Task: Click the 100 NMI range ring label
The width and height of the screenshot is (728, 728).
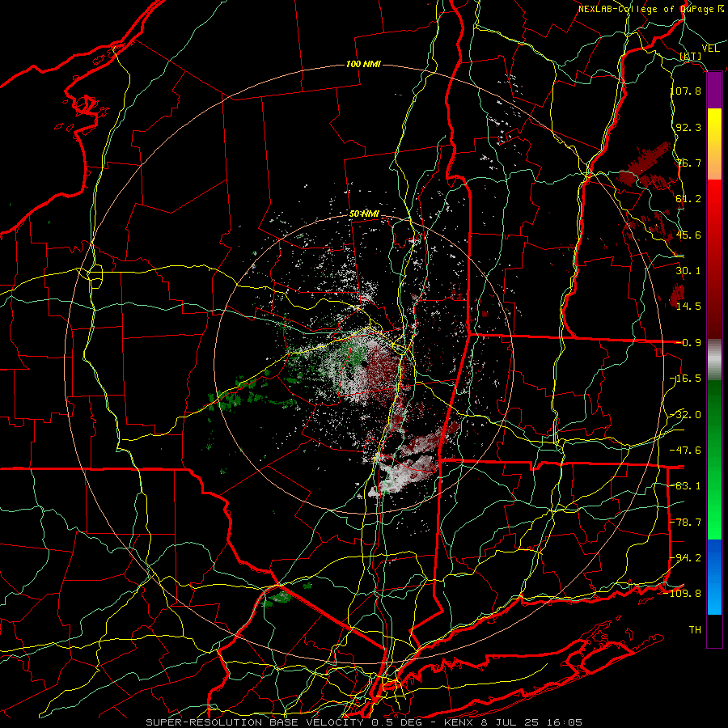Action: point(363,64)
